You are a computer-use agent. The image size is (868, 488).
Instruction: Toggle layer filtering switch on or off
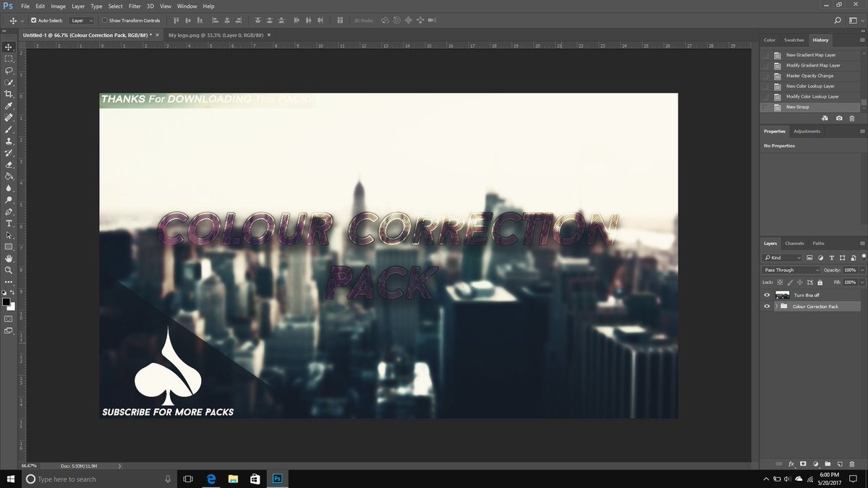864,257
